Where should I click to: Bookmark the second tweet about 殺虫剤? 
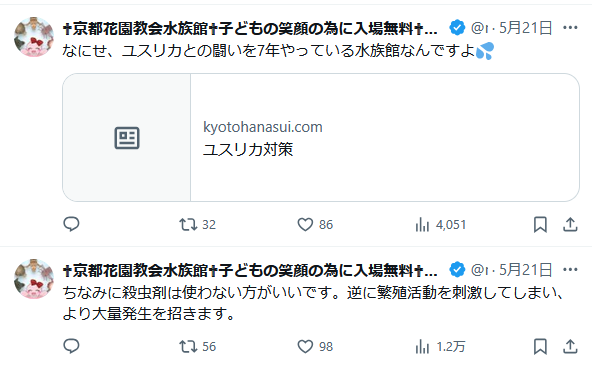pos(540,346)
